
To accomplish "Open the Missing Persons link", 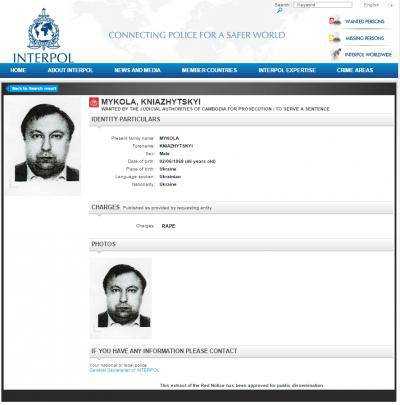I will click(x=365, y=38).
